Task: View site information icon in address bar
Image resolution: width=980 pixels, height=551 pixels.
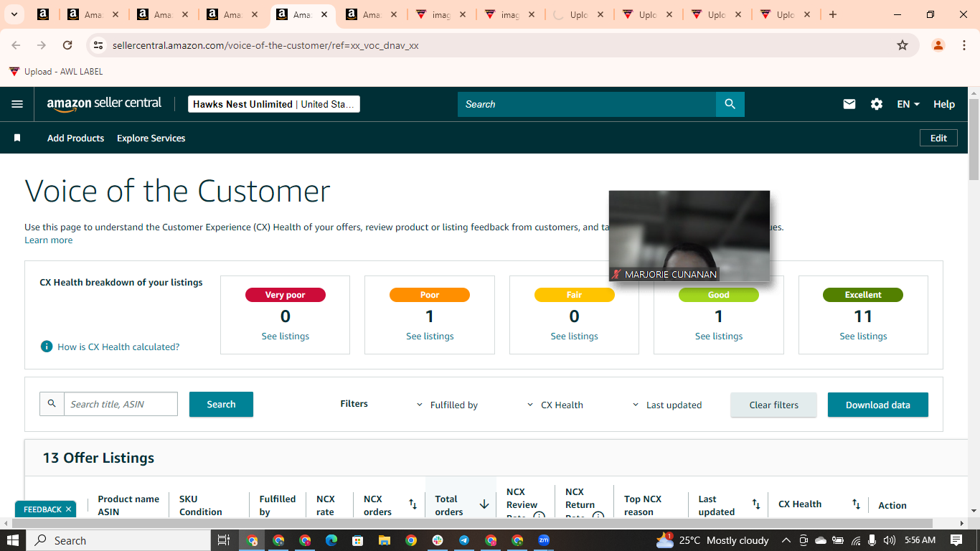Action: [99, 45]
